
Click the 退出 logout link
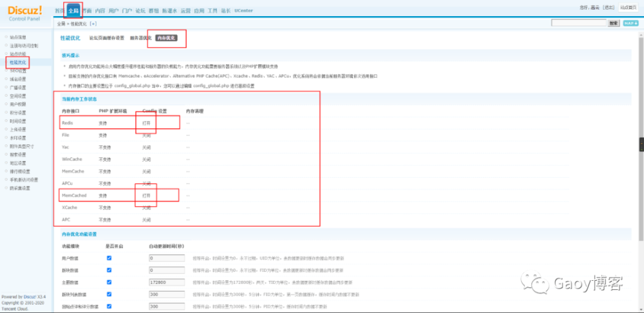609,7
